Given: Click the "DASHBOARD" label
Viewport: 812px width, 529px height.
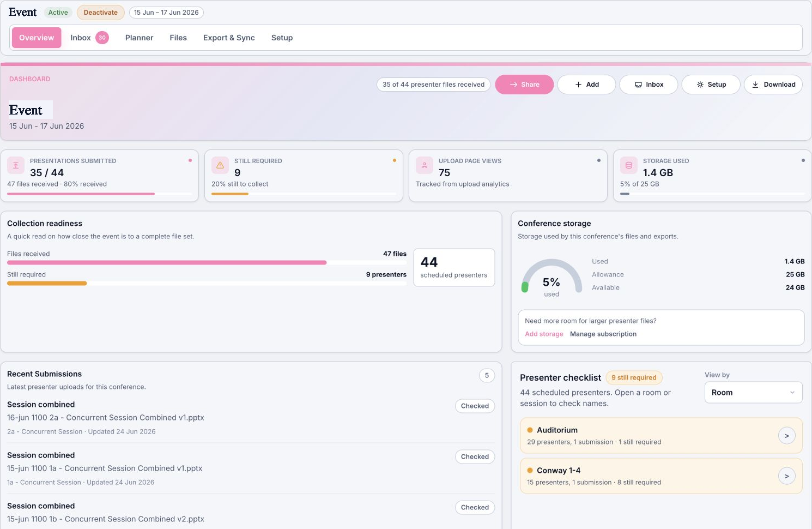Looking at the screenshot, I should coord(29,79).
